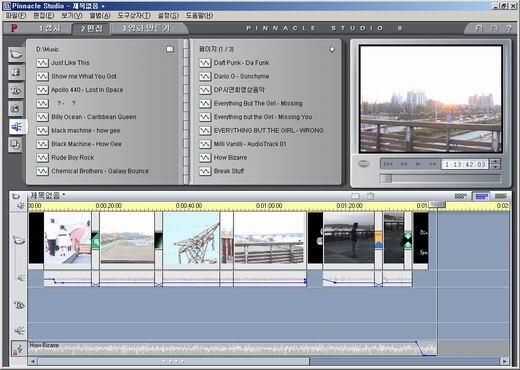Switch to the 3 Make Movie tab

(147, 28)
